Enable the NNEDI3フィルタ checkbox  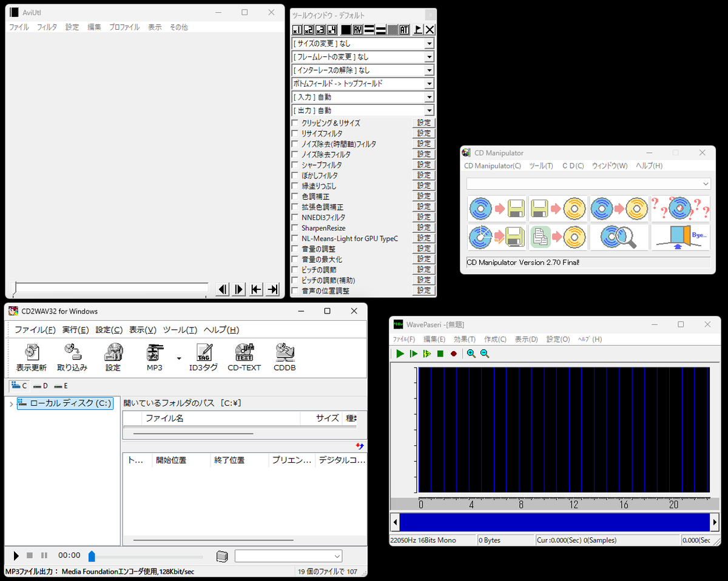295,217
